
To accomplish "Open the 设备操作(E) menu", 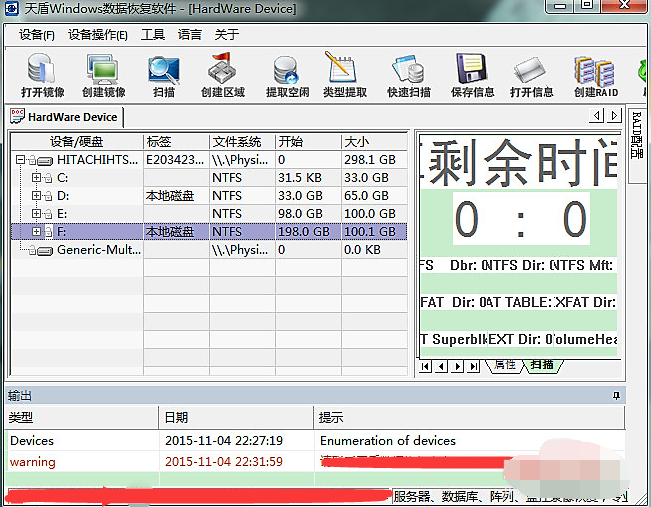I will click(x=98, y=35).
